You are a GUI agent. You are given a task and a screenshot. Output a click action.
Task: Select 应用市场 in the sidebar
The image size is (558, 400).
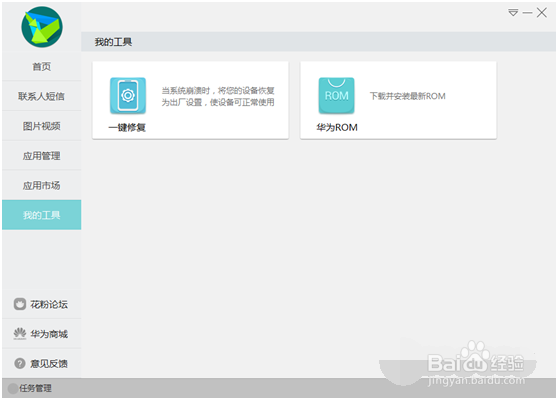pyautogui.click(x=42, y=185)
